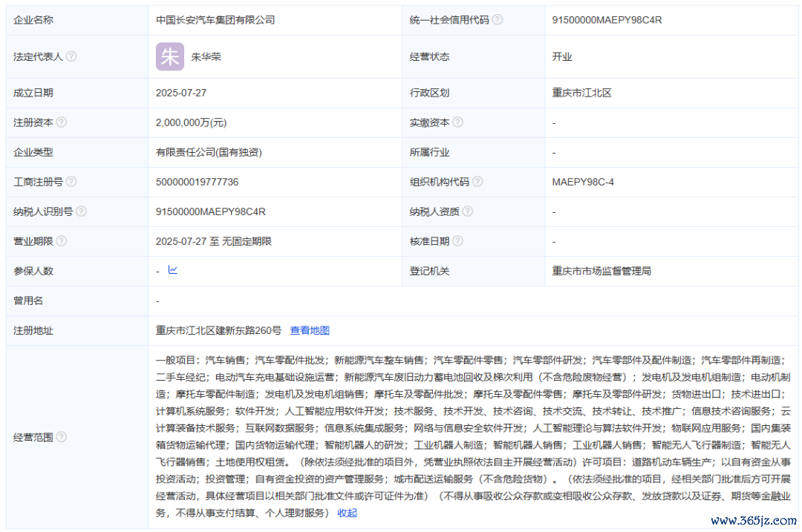Collapse business scope with 收起
The width and height of the screenshot is (802, 532).
point(348,513)
